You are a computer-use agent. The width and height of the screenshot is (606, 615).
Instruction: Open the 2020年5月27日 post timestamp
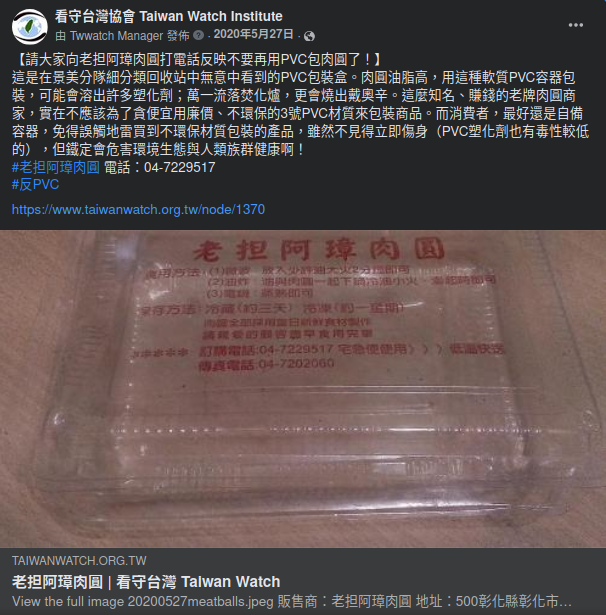pyautogui.click(x=253, y=35)
